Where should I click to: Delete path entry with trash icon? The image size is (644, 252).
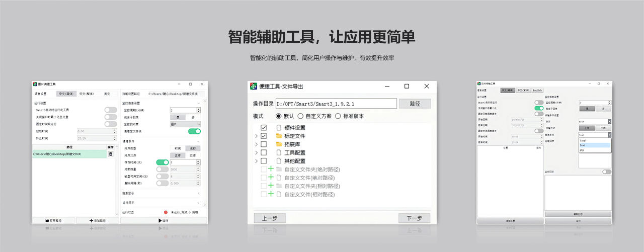(x=111, y=154)
